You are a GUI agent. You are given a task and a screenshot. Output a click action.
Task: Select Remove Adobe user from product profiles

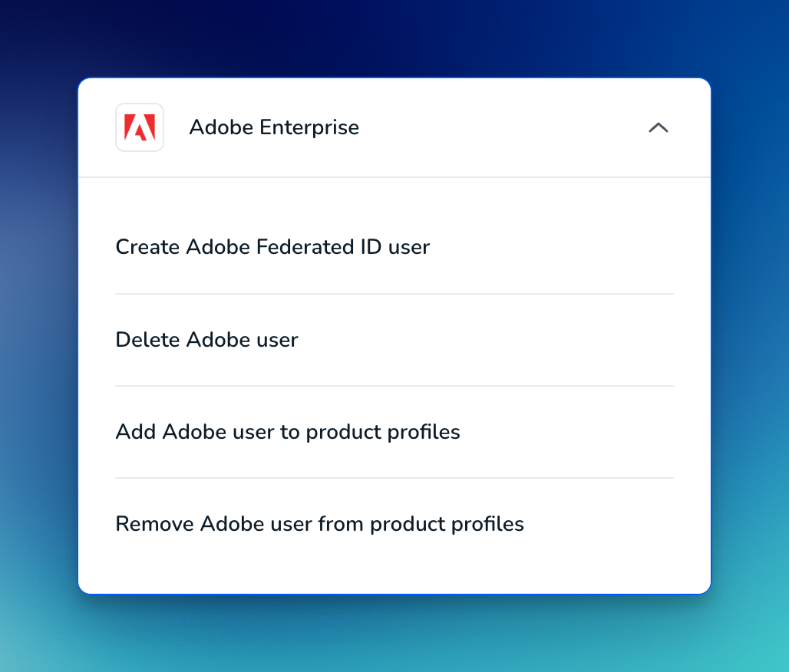tap(320, 524)
